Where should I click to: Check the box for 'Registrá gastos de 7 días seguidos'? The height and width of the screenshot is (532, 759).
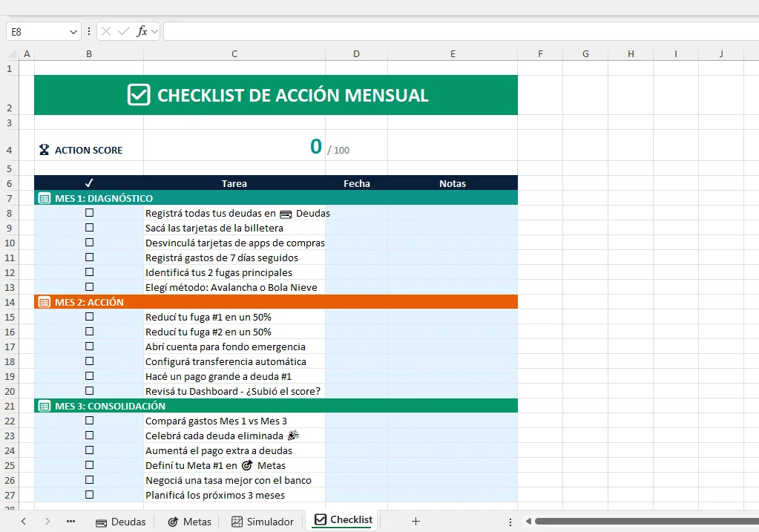pyautogui.click(x=89, y=257)
